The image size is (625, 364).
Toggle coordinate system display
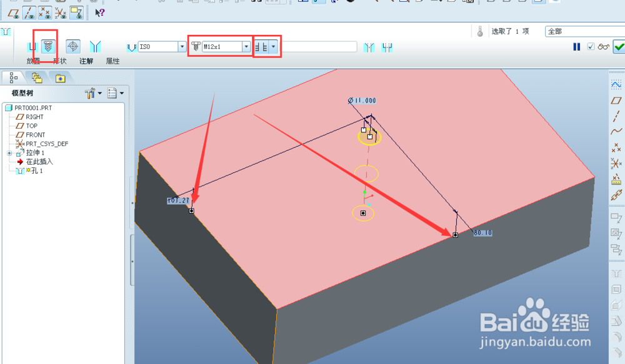coord(61,13)
